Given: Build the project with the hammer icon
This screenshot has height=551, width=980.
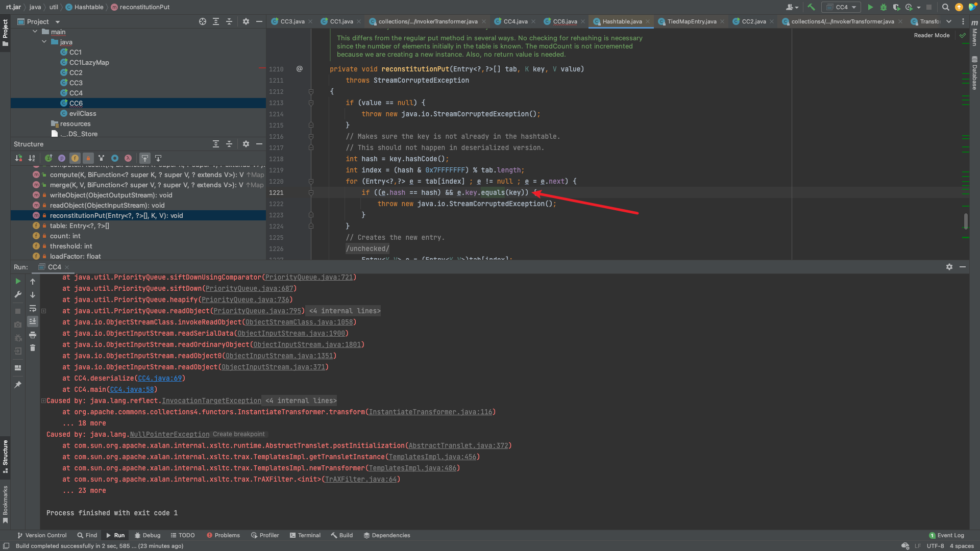Looking at the screenshot, I should (811, 7).
